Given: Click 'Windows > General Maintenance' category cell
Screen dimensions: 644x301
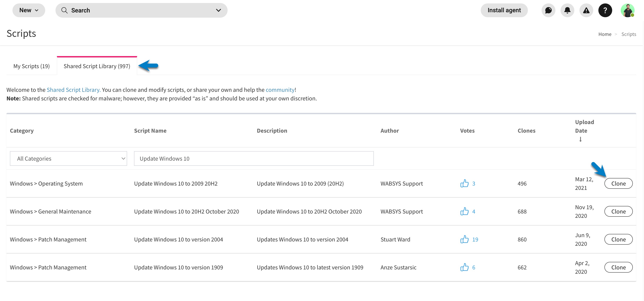Looking at the screenshot, I should coord(51,212).
